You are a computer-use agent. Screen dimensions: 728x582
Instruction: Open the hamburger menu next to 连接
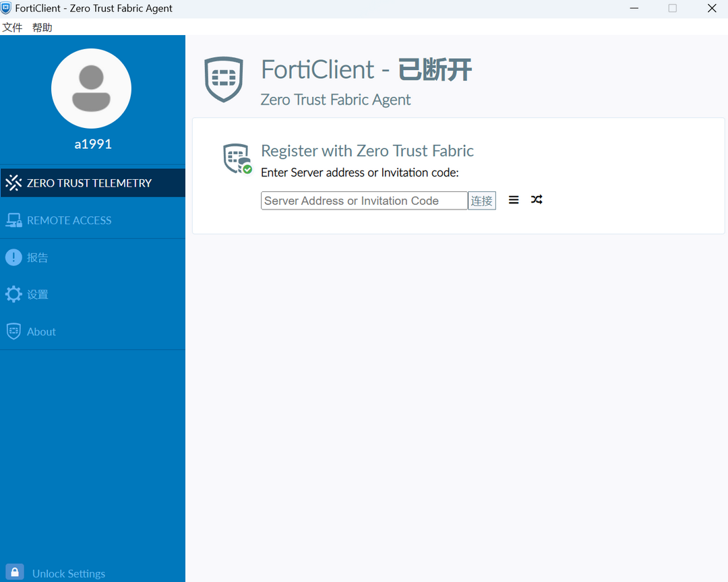[514, 199]
